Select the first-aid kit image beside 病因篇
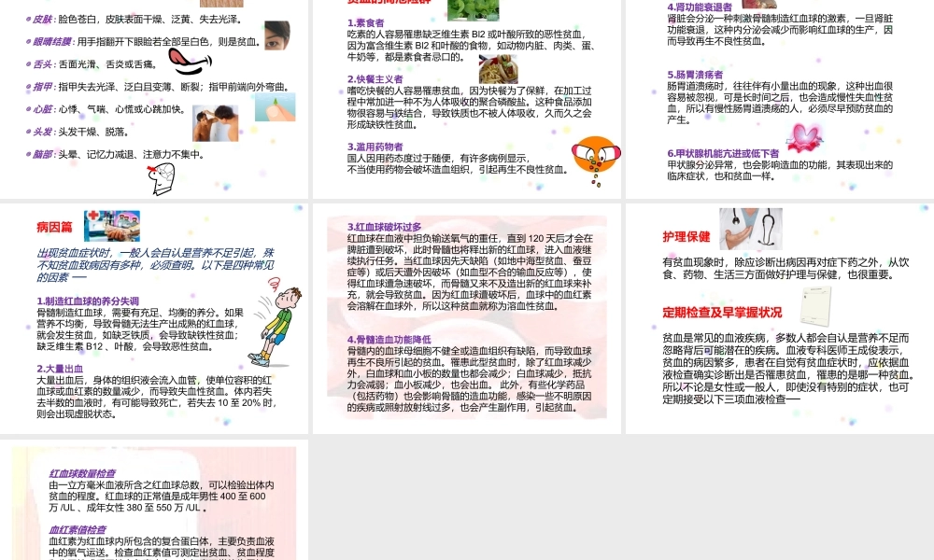The image size is (934, 560). (x=112, y=225)
